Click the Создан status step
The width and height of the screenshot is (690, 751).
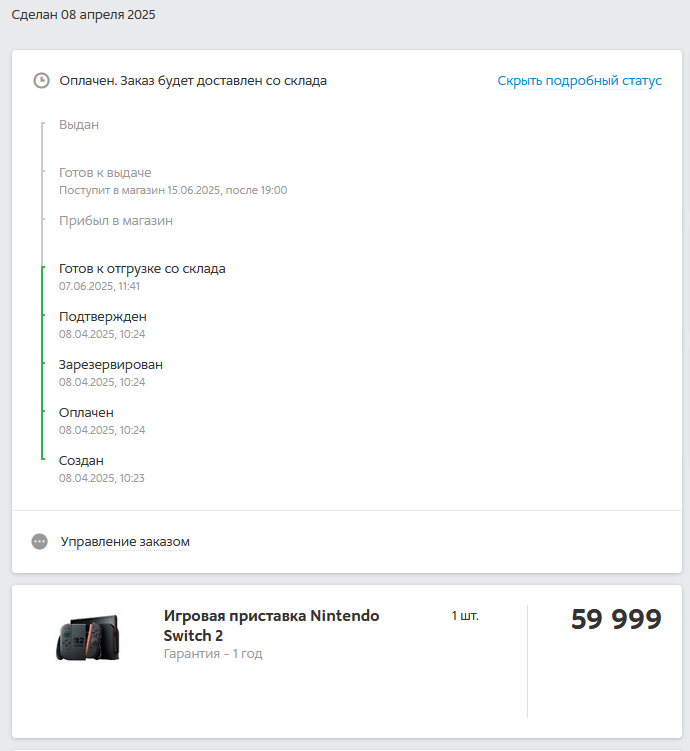[81, 461]
